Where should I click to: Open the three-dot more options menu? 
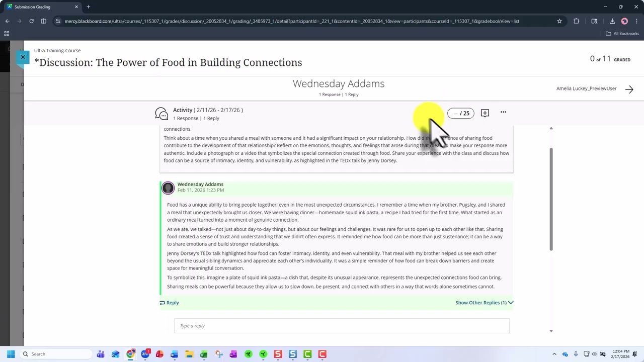(503, 112)
